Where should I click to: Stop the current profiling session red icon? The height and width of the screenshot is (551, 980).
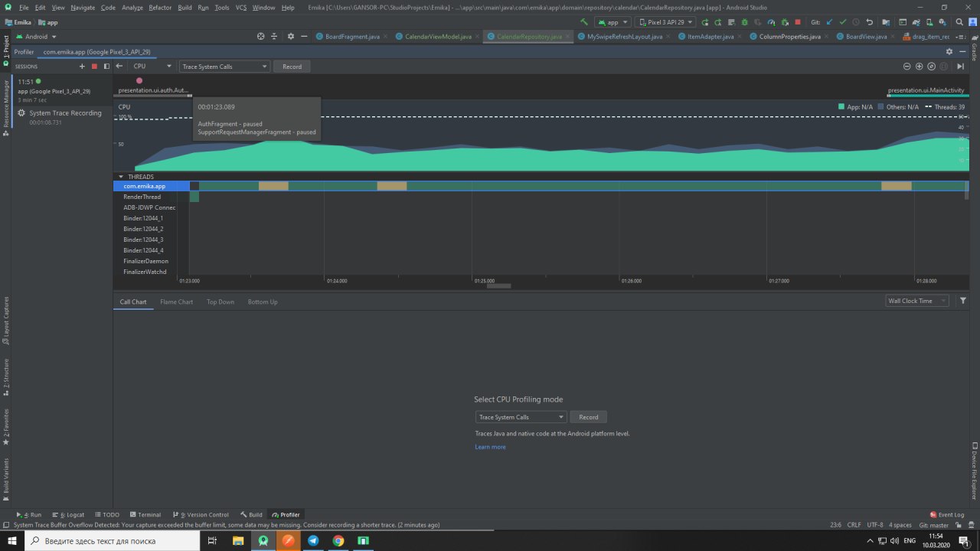tap(94, 67)
